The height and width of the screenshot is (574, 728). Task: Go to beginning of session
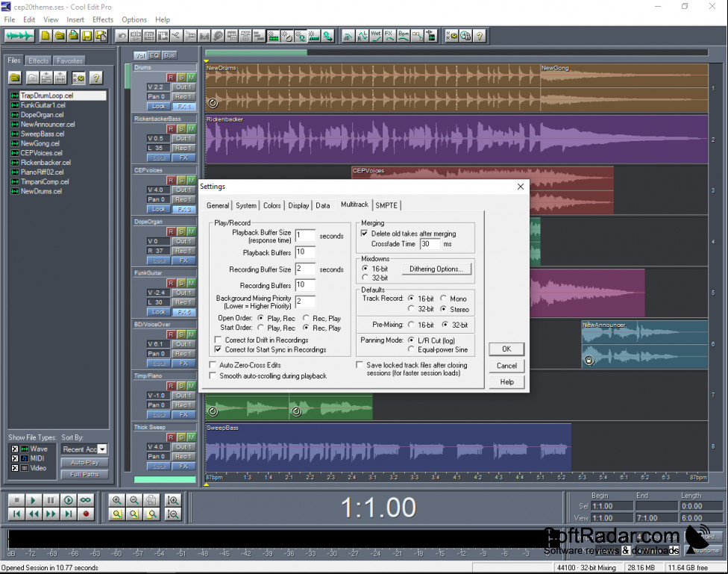tap(16, 514)
